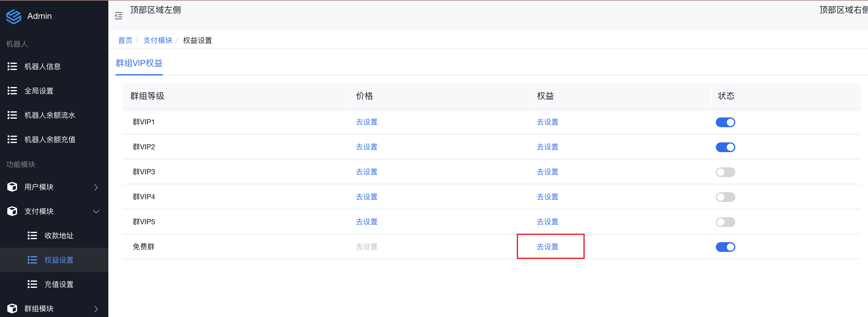Collapse 支付模块 submenu chevron
This screenshot has height=317, width=868.
click(96, 211)
